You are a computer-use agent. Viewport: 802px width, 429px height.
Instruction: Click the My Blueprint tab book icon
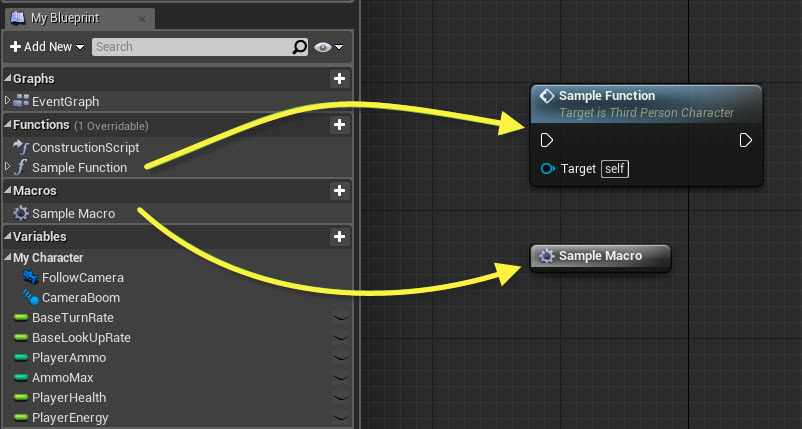18,17
